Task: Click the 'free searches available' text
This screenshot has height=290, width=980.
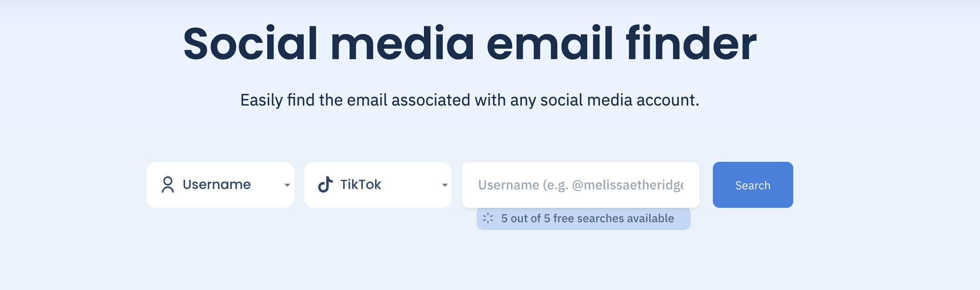Action: coord(614,219)
